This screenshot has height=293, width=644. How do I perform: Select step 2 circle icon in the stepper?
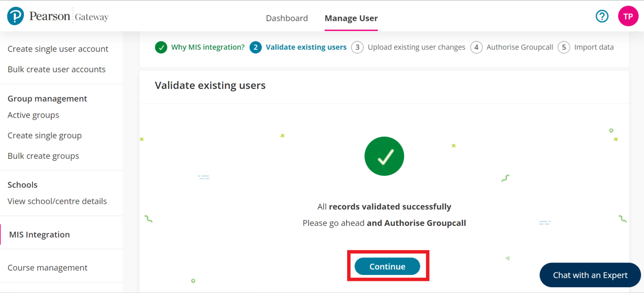click(255, 47)
